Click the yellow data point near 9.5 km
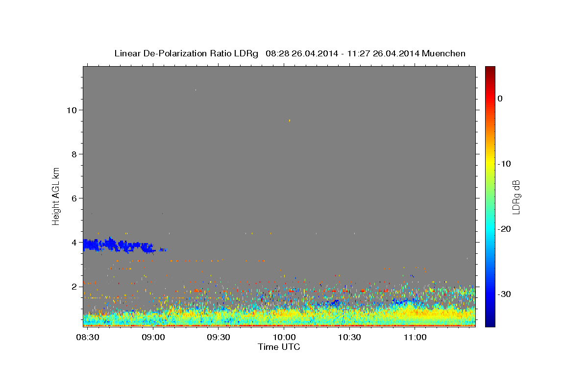Screen dimensions: 588x392 tap(290, 120)
